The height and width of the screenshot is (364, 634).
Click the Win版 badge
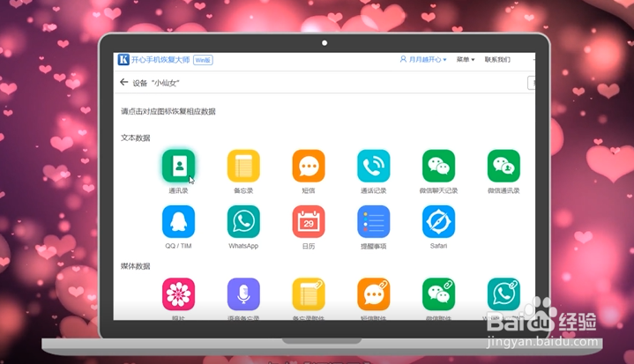point(203,60)
